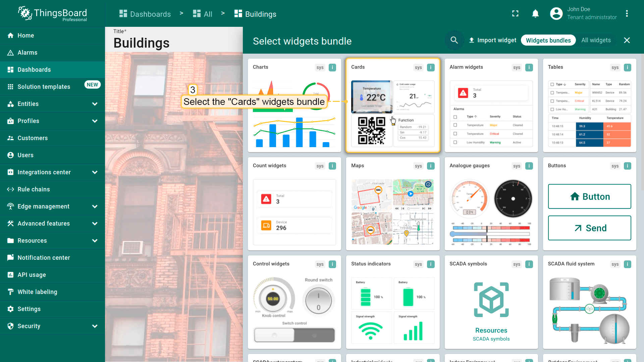The width and height of the screenshot is (644, 362).
Task: Close the widgets bundle panel
Action: [627, 40]
